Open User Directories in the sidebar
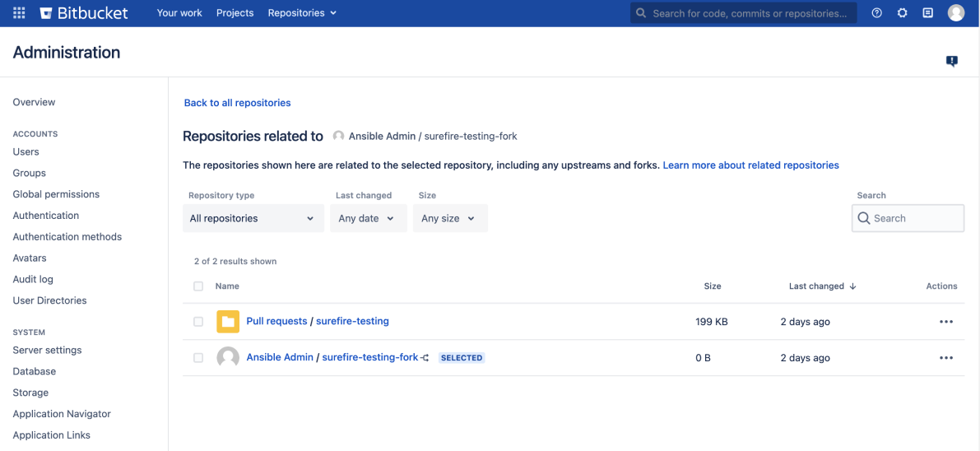This screenshot has height=451, width=980. tap(50, 300)
